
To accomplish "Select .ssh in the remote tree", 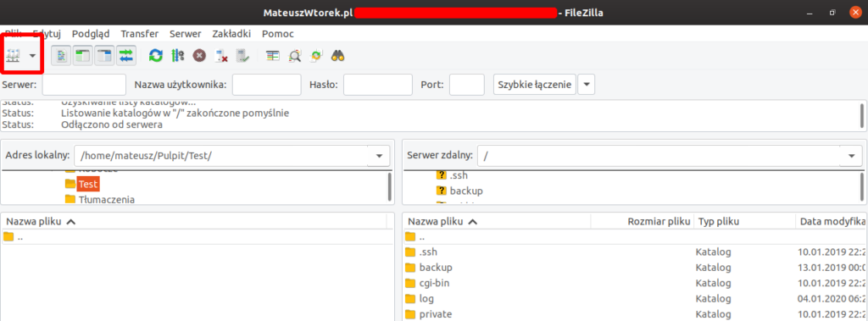I will pyautogui.click(x=459, y=174).
